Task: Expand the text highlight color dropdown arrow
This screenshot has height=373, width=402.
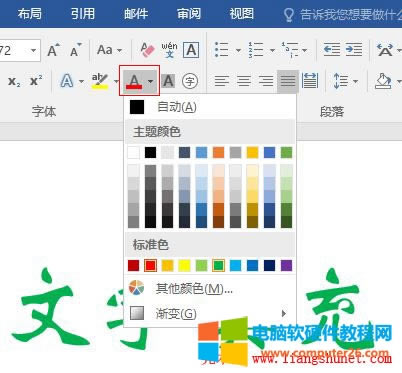Action: coord(116,81)
